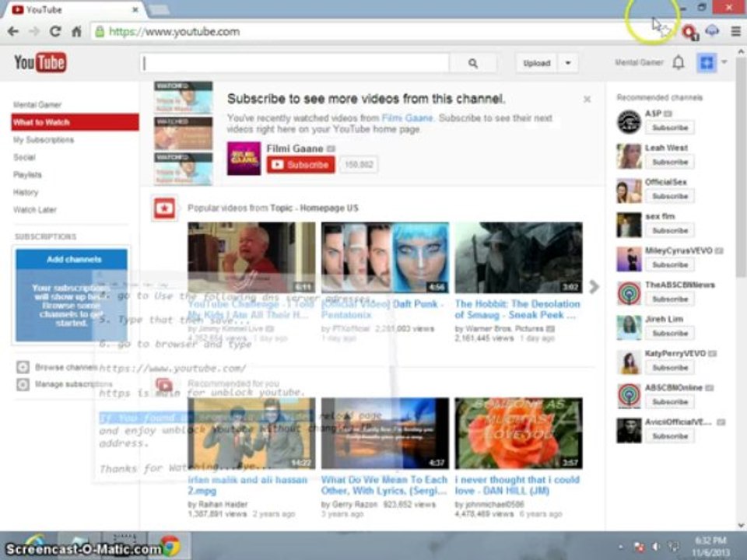The image size is (747, 560).
Task: Open Watch Later in sidebar
Action: coord(35,209)
